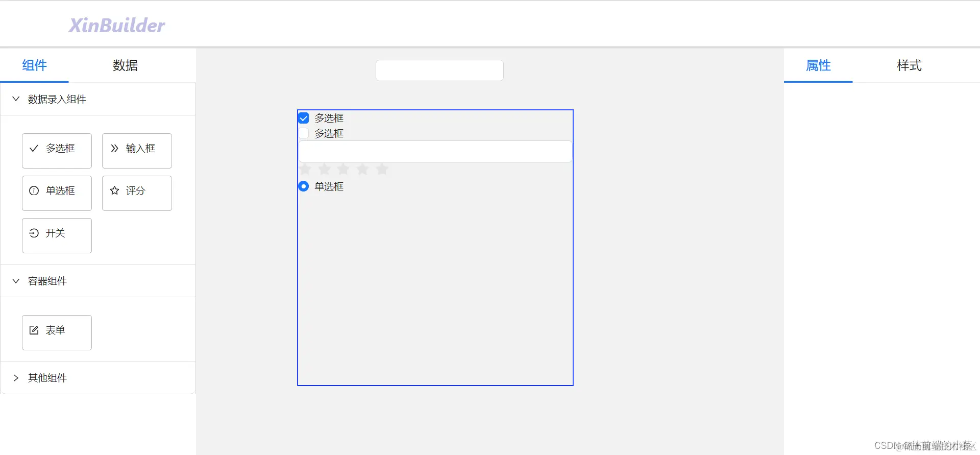Select the 多选框 component button
This screenshot has width=980, height=455.
(x=57, y=151)
